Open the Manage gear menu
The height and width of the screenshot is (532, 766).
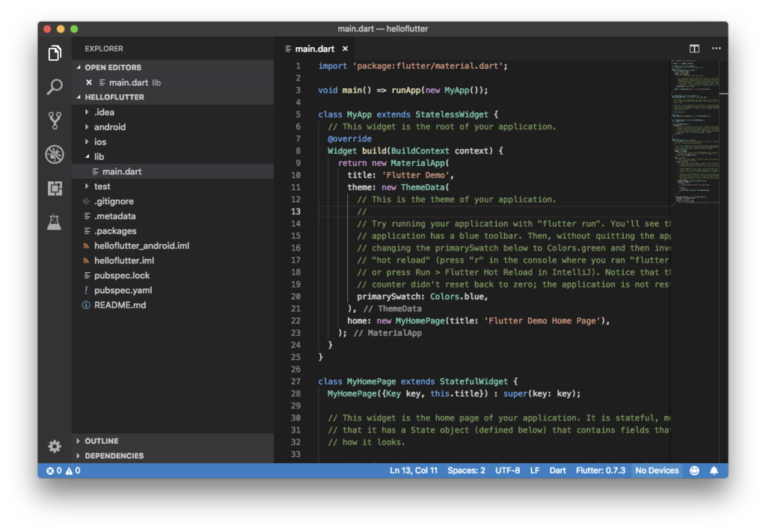(x=55, y=446)
